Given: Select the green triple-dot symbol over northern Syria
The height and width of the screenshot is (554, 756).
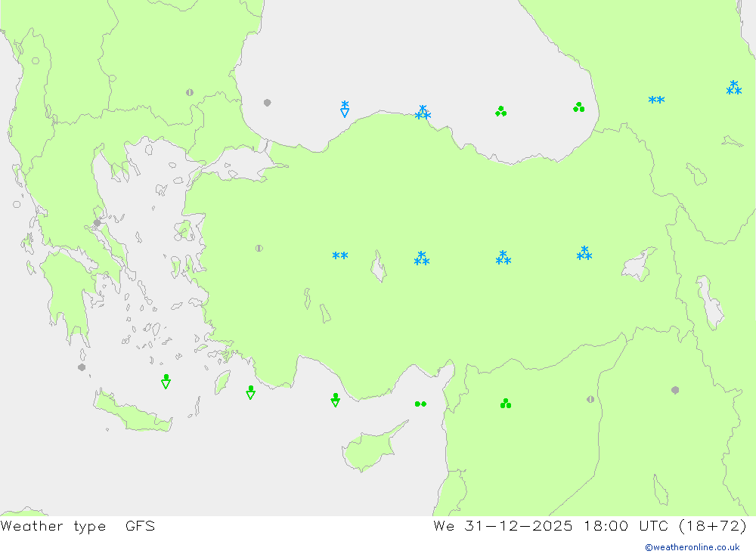Looking at the screenshot, I should pos(506,403).
